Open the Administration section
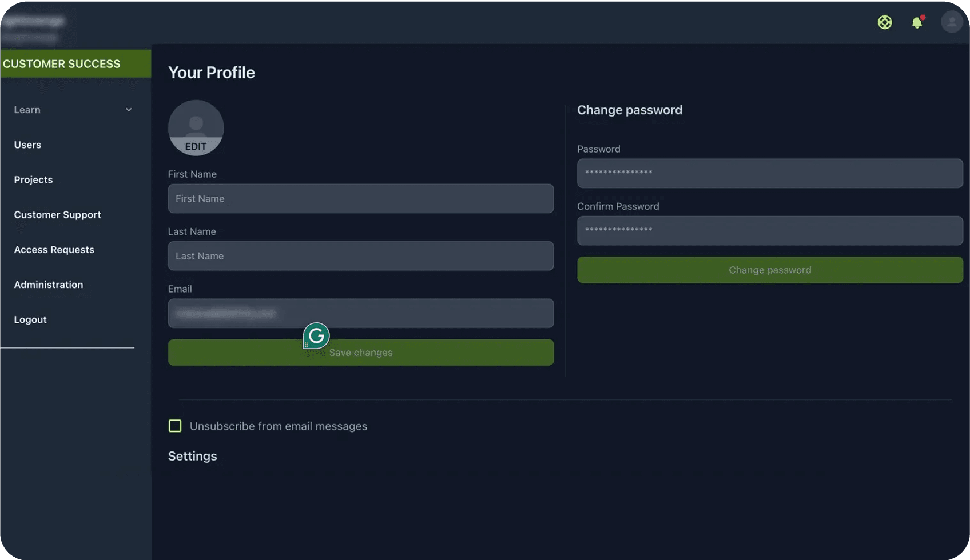Viewport: 970px width, 560px height. point(49,285)
